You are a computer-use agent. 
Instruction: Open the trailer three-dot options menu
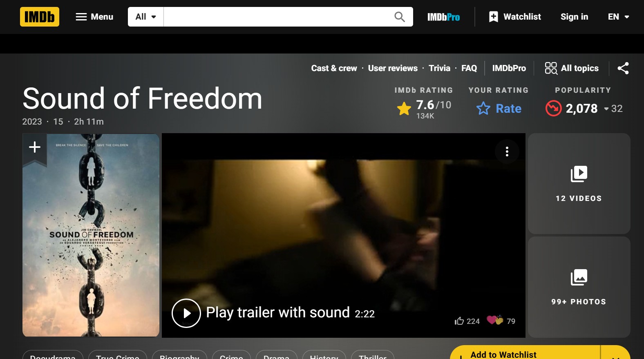[507, 152]
